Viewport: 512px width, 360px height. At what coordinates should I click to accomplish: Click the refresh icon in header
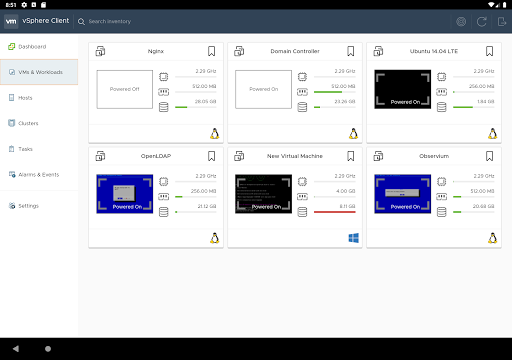click(x=481, y=22)
